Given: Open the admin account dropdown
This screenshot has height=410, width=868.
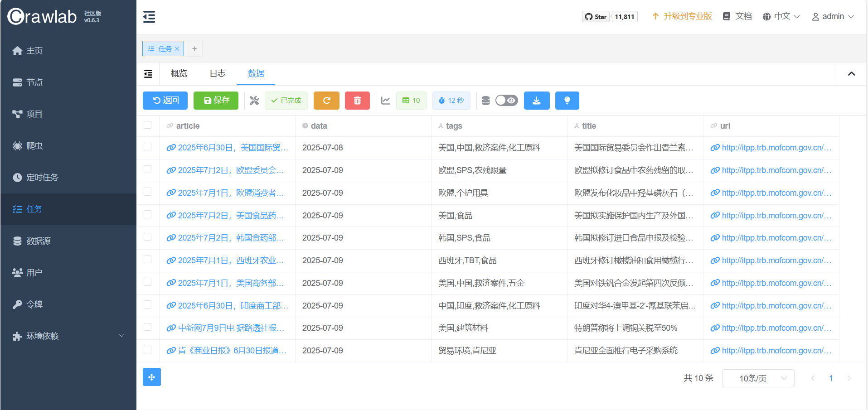Looking at the screenshot, I should [x=833, y=16].
